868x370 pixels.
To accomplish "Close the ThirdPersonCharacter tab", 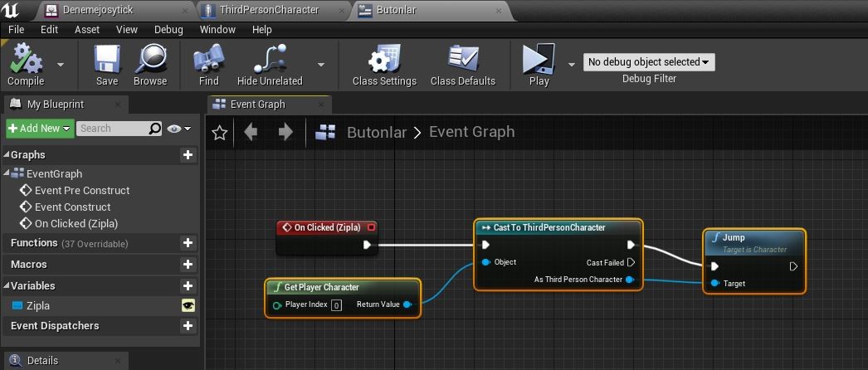I will [341, 10].
